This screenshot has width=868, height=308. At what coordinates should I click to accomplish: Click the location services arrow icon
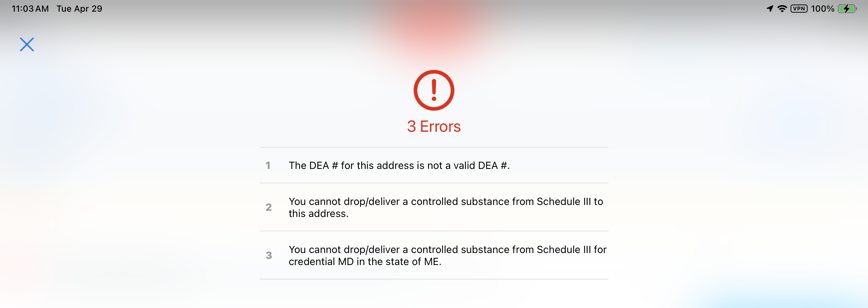(x=770, y=9)
